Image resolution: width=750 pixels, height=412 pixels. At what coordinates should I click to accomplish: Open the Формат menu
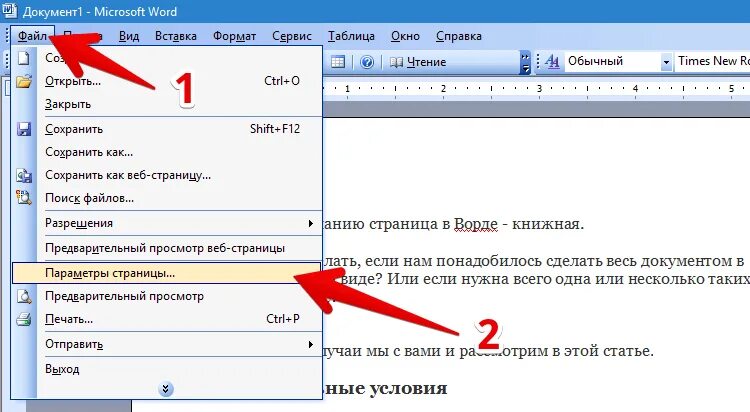[x=234, y=36]
